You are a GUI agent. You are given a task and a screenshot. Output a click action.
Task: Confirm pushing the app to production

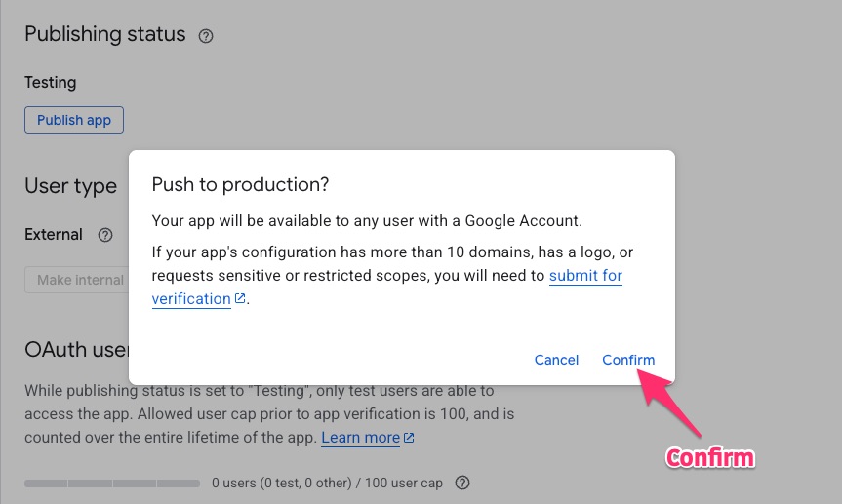628,360
